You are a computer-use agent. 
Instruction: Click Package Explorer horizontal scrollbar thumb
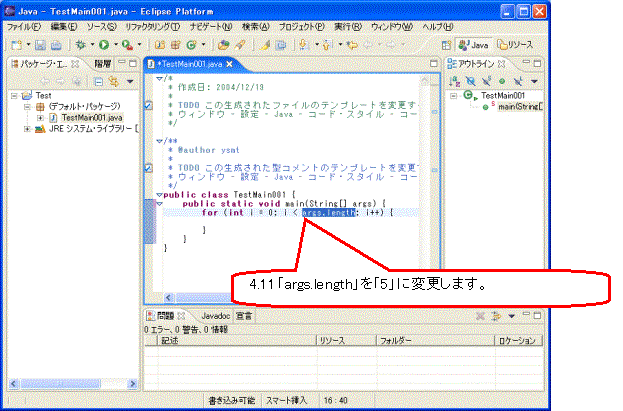pos(60,384)
